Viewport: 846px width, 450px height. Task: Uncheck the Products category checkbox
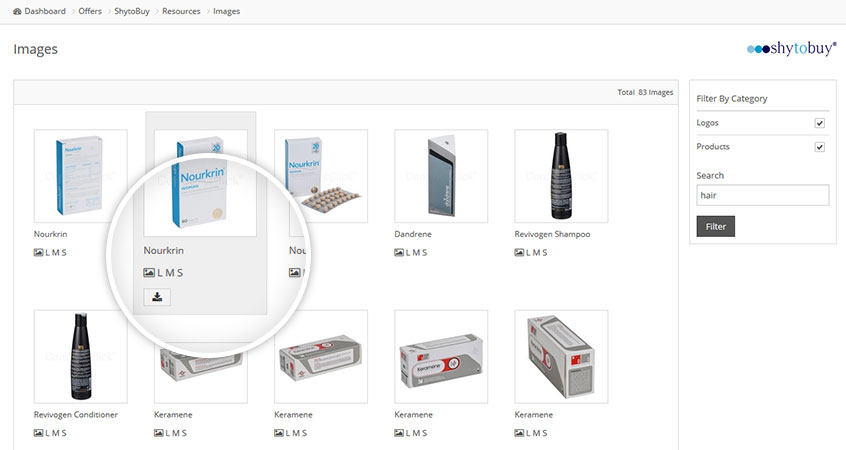[820, 147]
